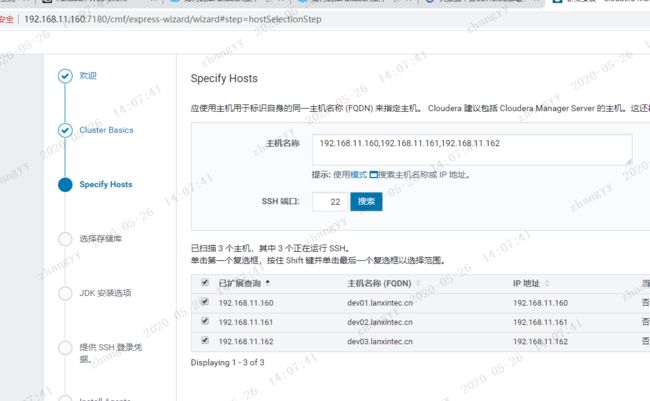Click hostname dev02.lanxintec.cn
The width and height of the screenshot is (650, 401).
(380, 322)
